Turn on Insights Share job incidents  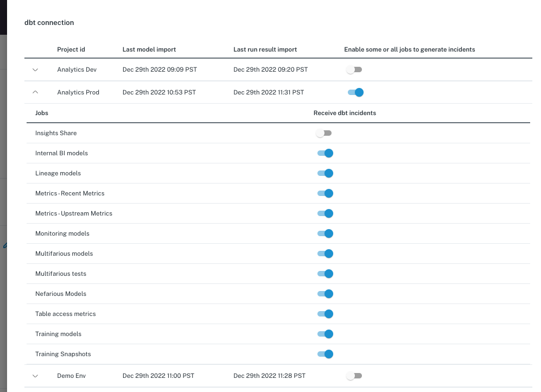[x=323, y=133]
